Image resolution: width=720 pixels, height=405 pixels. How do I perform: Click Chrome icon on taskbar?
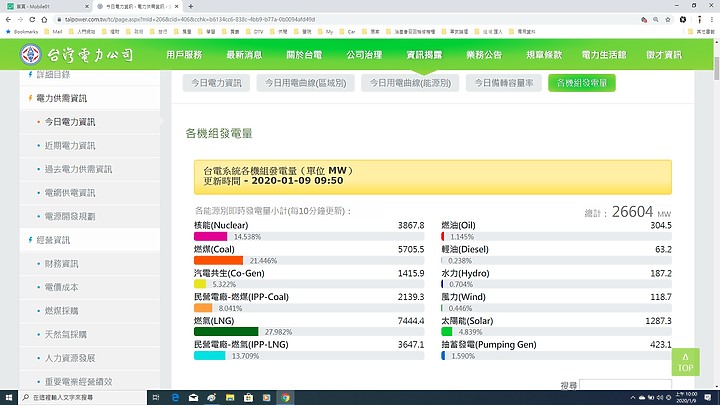tap(285, 397)
